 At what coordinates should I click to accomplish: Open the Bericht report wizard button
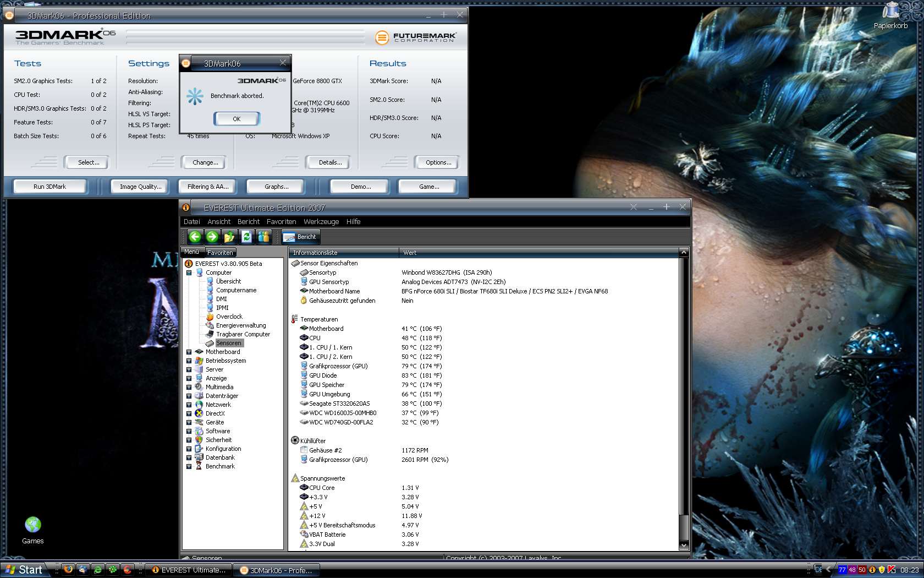(x=300, y=237)
